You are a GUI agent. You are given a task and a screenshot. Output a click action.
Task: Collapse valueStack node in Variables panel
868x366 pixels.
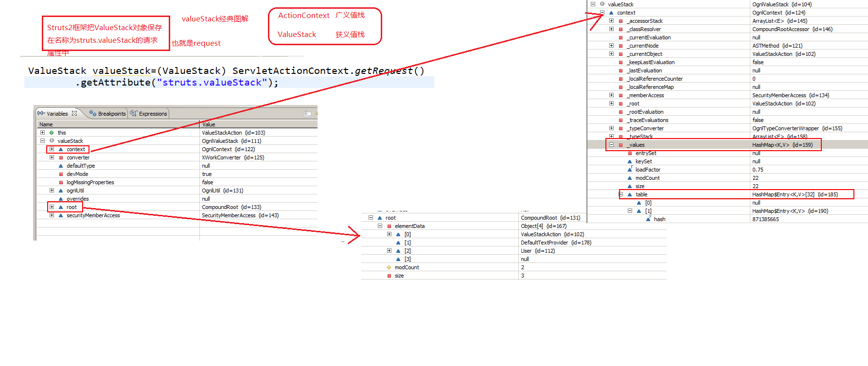[42, 141]
